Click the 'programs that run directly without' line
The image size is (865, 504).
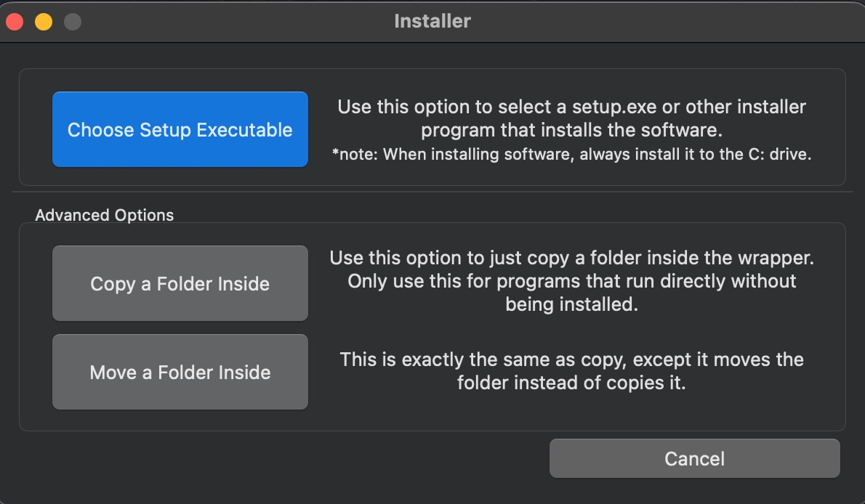point(571,281)
